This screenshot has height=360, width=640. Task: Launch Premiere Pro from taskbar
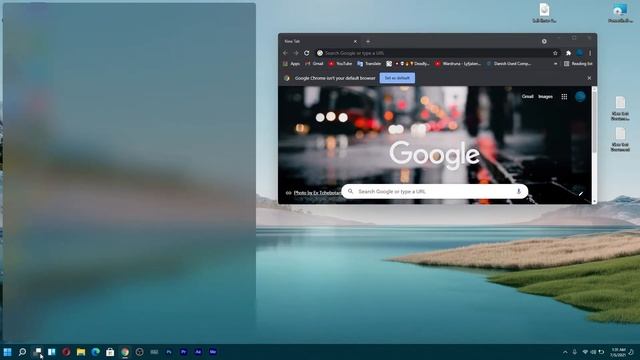[183, 352]
